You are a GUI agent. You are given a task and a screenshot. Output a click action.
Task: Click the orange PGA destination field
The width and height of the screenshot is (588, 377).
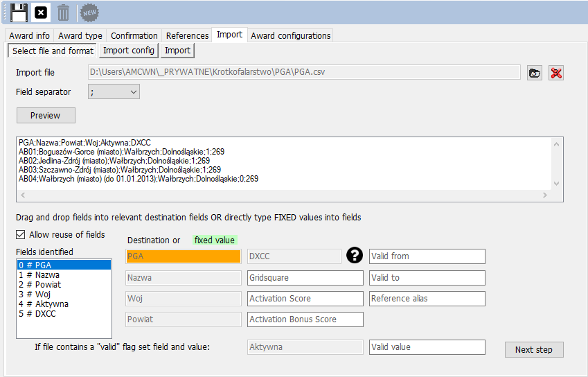(184, 256)
